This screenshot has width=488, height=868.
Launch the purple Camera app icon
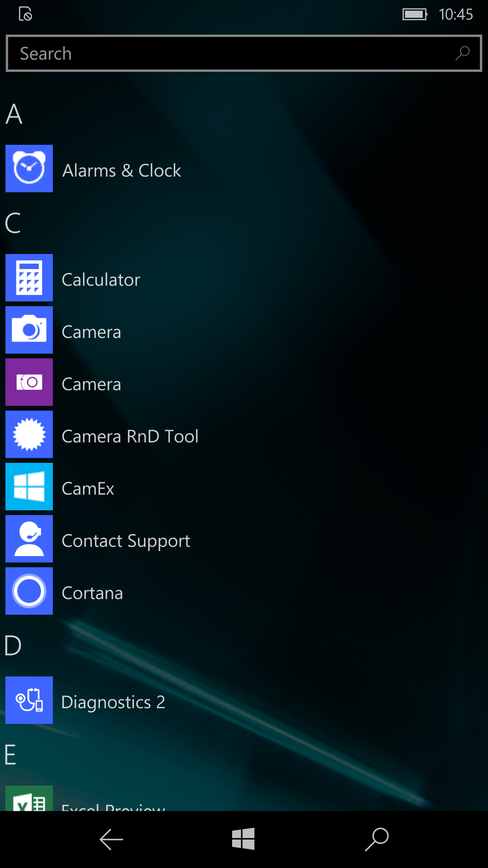click(29, 382)
